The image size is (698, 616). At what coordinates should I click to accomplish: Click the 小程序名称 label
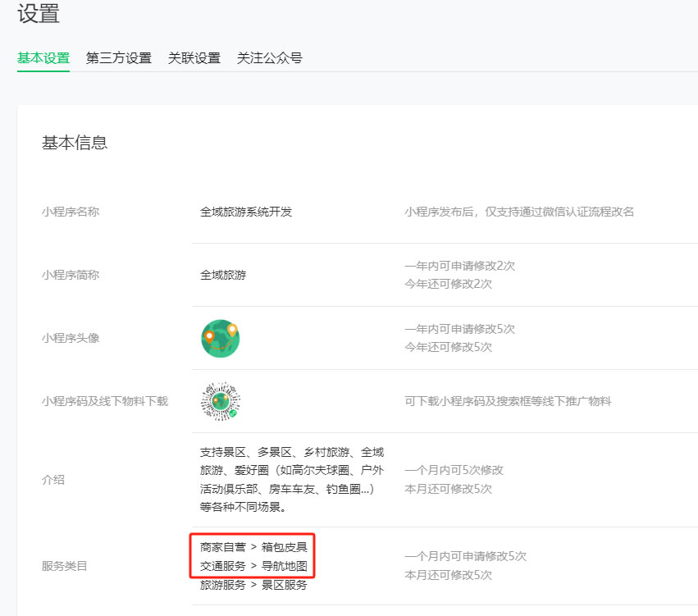pyautogui.click(x=71, y=212)
